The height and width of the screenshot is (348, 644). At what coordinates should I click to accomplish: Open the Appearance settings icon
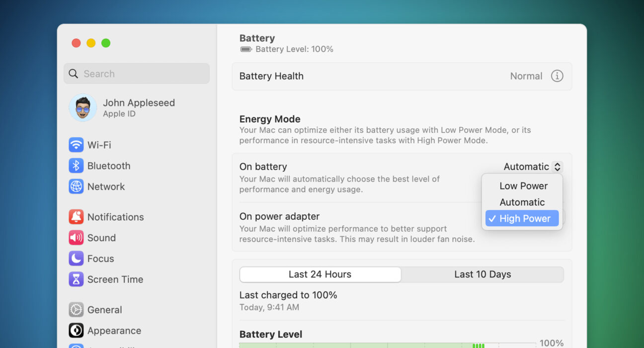pyautogui.click(x=76, y=331)
